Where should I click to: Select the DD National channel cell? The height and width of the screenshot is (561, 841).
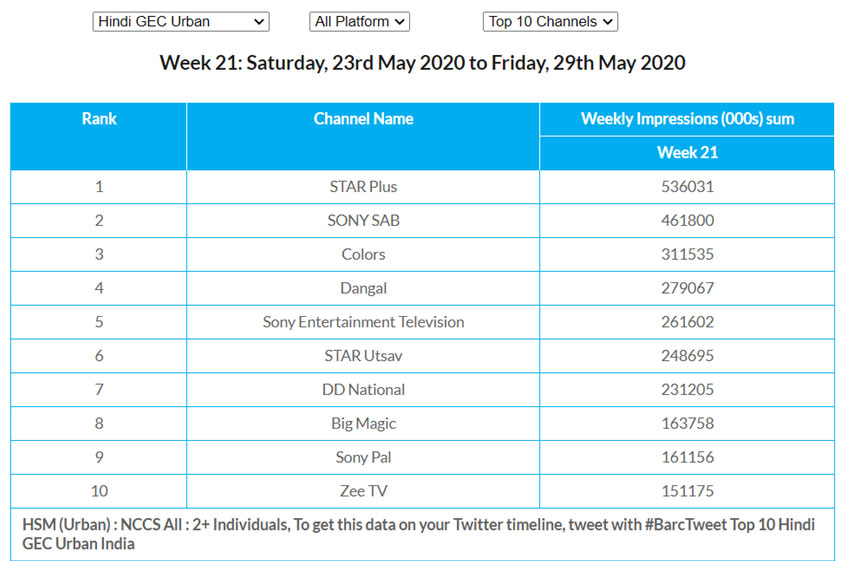(363, 390)
